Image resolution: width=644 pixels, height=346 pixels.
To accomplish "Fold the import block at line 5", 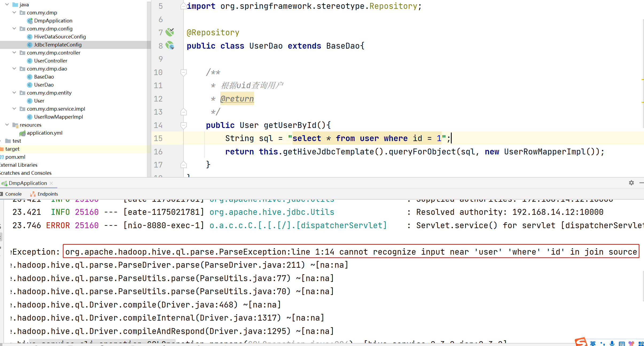I will coord(184,6).
